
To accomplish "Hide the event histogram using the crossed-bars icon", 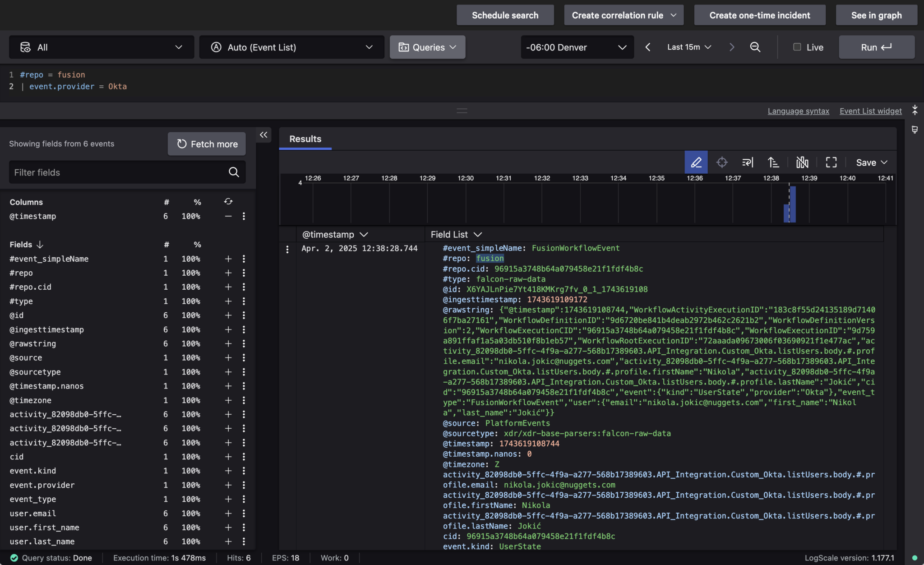I will tap(803, 162).
